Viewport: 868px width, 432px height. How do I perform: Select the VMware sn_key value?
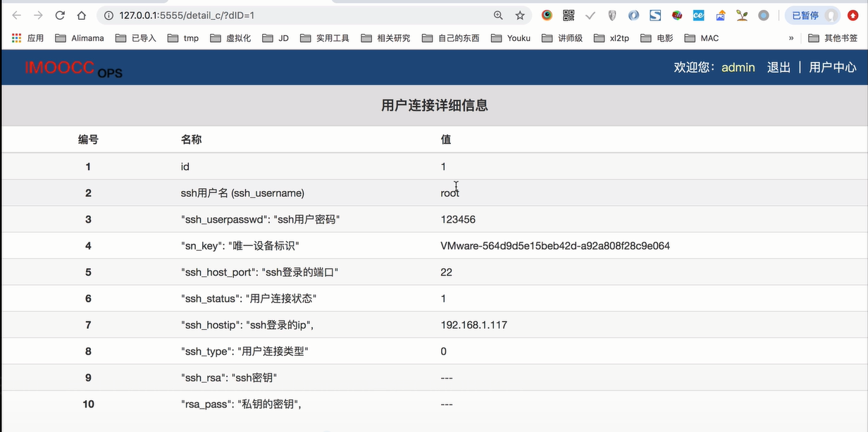(x=555, y=246)
